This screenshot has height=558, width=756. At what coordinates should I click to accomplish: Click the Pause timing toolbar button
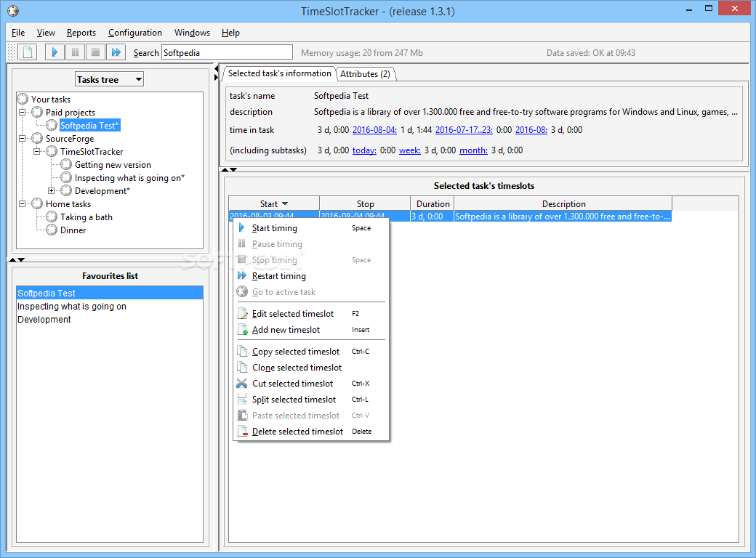point(75,52)
